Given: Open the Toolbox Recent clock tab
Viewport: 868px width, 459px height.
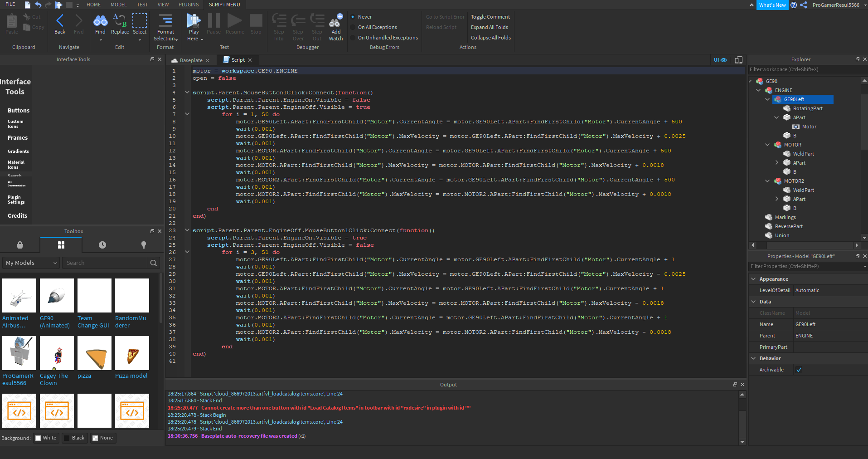Looking at the screenshot, I should [102, 245].
